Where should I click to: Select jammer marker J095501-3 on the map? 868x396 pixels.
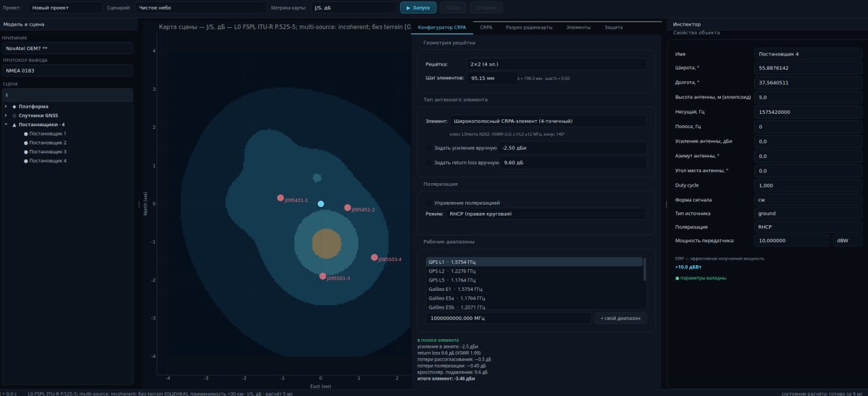(x=323, y=276)
